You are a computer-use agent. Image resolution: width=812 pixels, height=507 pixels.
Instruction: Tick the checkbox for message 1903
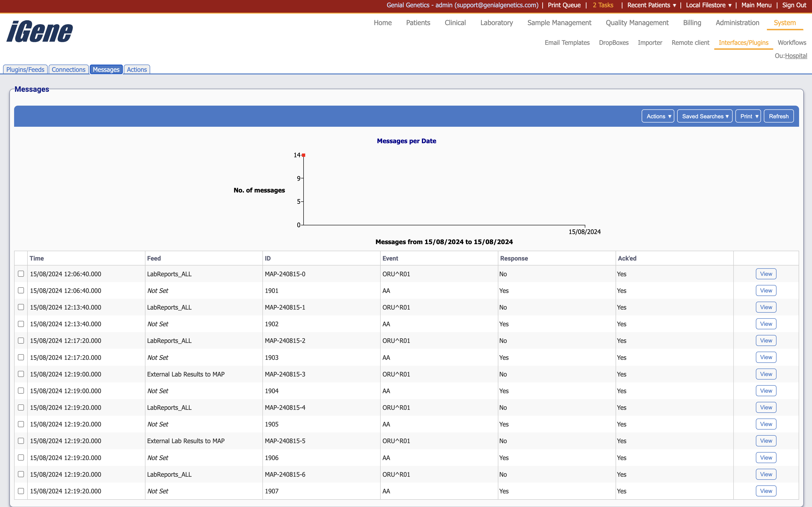tap(21, 357)
